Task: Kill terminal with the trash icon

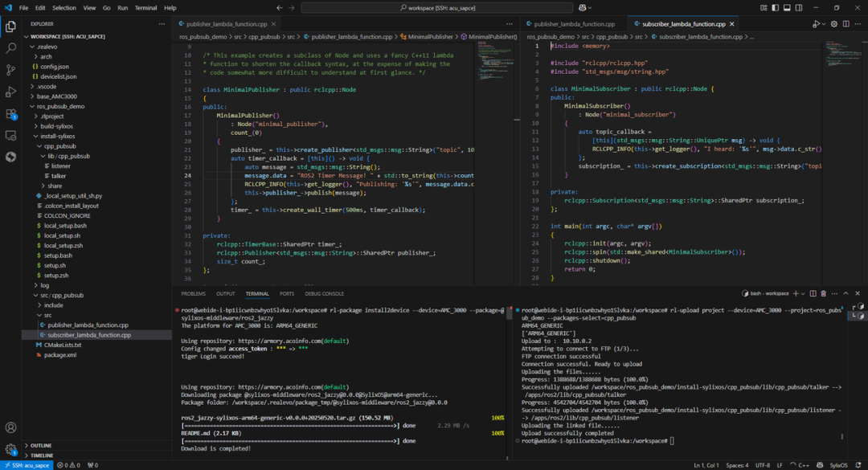Action: [824, 293]
